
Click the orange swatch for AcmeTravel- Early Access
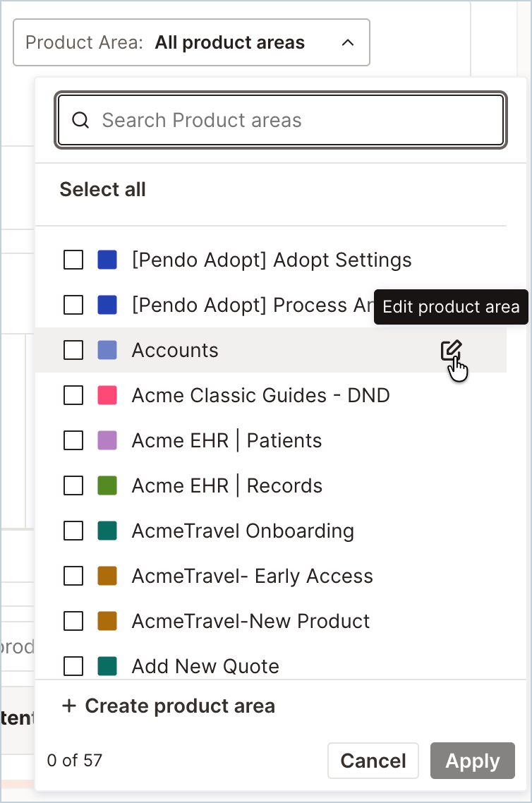[x=107, y=576]
